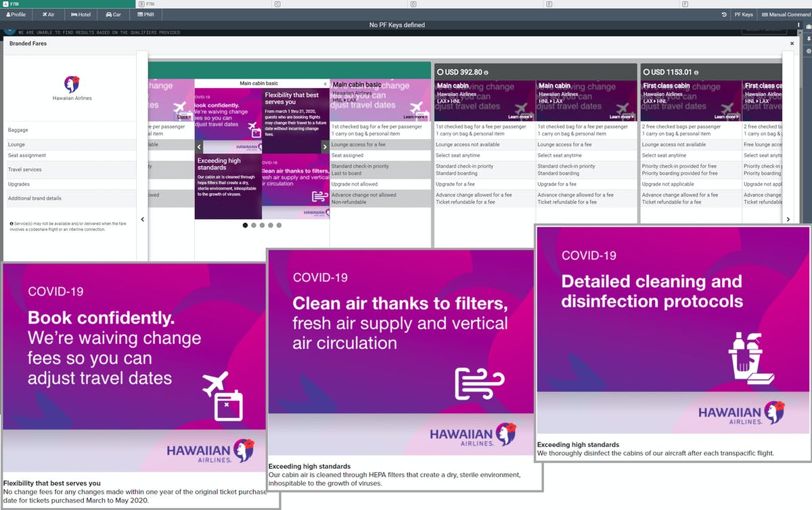Image resolution: width=812 pixels, height=510 pixels.
Task: Click Learn more on Main cabin LAX-HNL
Action: point(522,116)
